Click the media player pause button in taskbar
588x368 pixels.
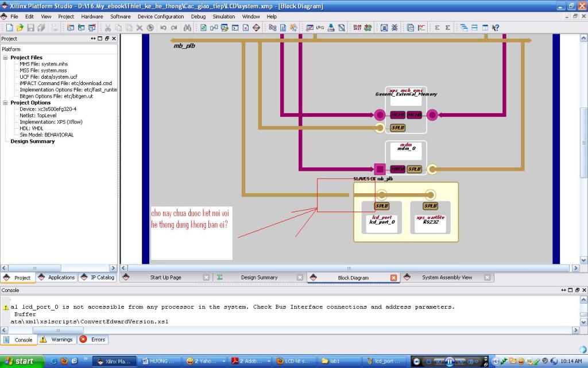pos(449,362)
